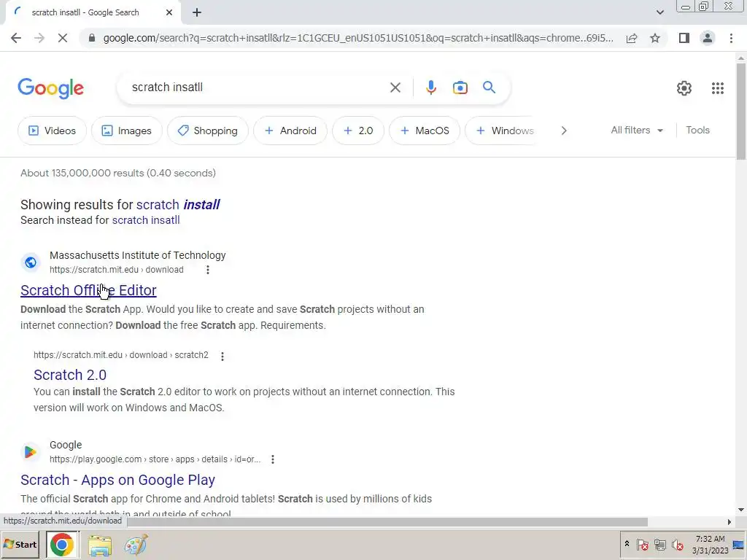Screen dimensions: 747x560
Task: Show more filter chips with right arrow
Action: click(564, 131)
